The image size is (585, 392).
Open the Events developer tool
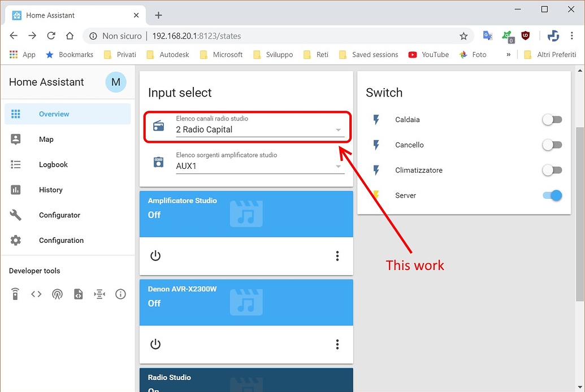coord(57,294)
